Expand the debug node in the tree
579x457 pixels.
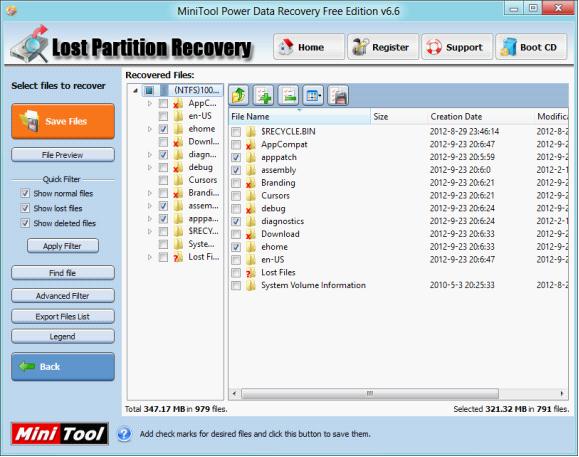(150, 168)
